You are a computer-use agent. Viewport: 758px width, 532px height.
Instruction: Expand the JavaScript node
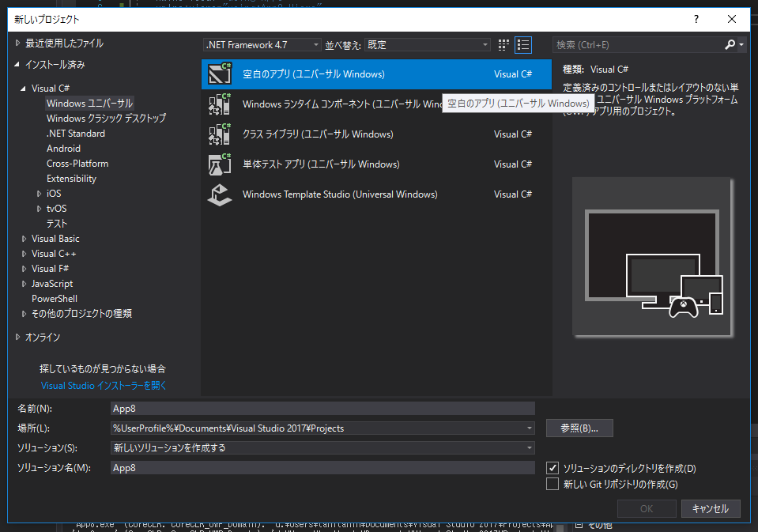click(x=24, y=284)
